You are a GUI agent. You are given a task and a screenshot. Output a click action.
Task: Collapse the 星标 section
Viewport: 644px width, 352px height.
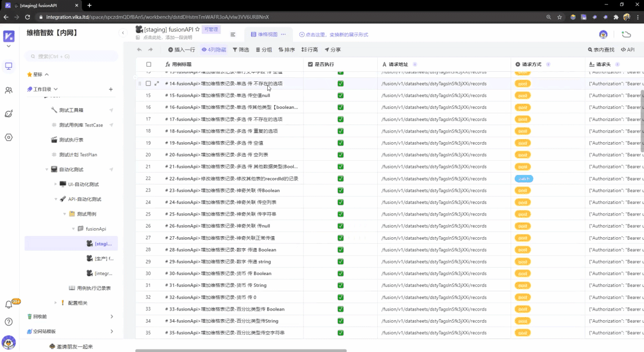coord(46,74)
